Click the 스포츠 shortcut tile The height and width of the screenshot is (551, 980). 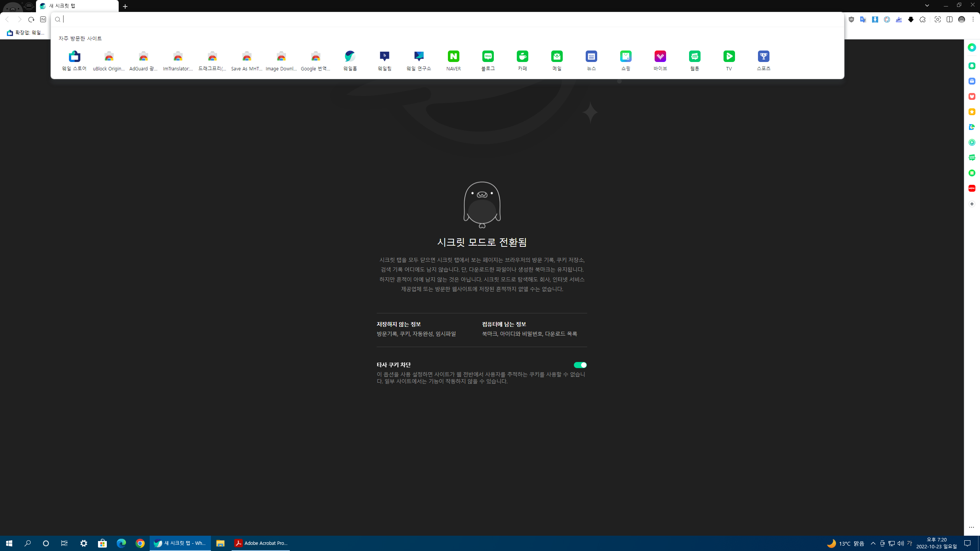[763, 60]
